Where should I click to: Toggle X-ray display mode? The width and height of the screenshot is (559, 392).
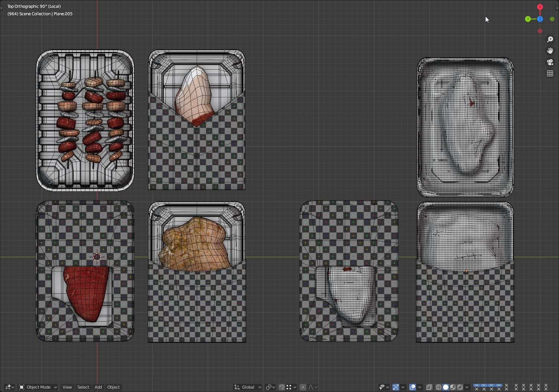429,387
